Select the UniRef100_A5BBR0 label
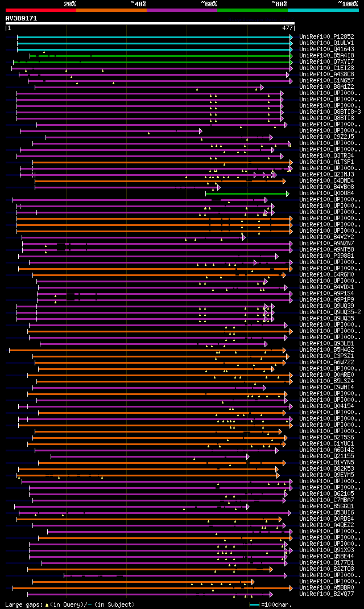364x609 pixels. pos(326,587)
